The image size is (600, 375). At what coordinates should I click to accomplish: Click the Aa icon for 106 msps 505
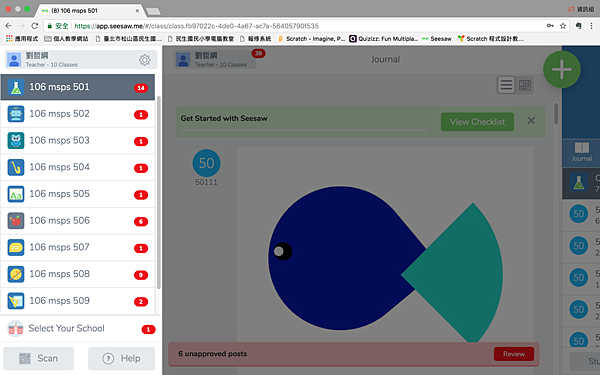coord(16,194)
